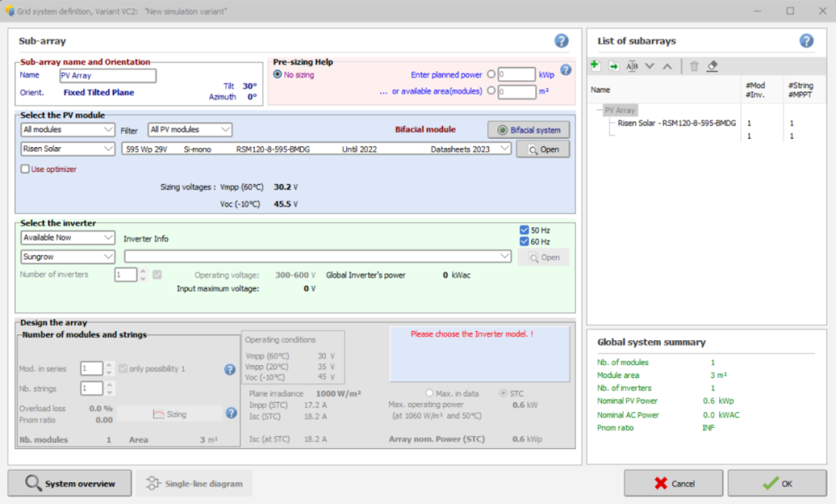The image size is (836, 504).
Task: Select the PV Array tree node
Action: pyautogui.click(x=620, y=109)
